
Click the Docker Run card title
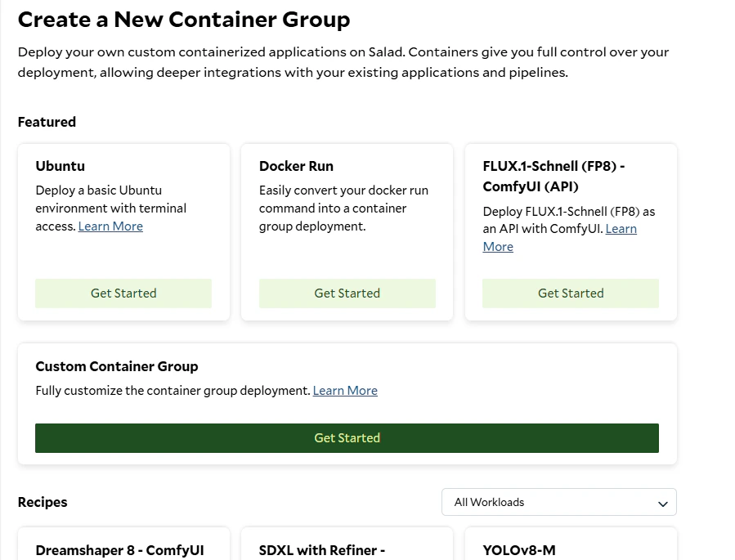296,166
